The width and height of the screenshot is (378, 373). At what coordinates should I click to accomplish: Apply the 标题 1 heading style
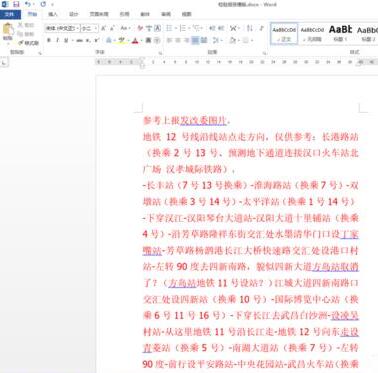pos(340,34)
